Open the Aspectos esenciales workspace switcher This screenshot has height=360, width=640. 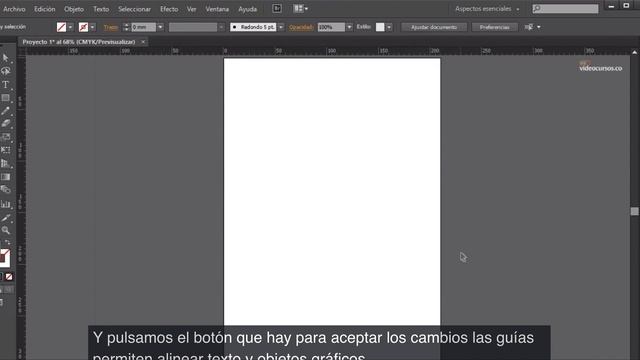(487, 9)
